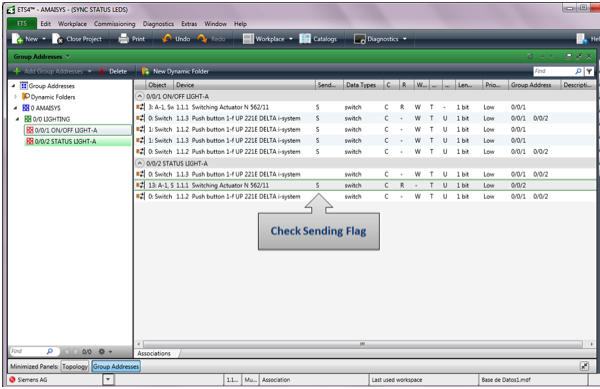The image size is (600, 389).
Task: Click the Redo arrow icon
Action: 202,39
